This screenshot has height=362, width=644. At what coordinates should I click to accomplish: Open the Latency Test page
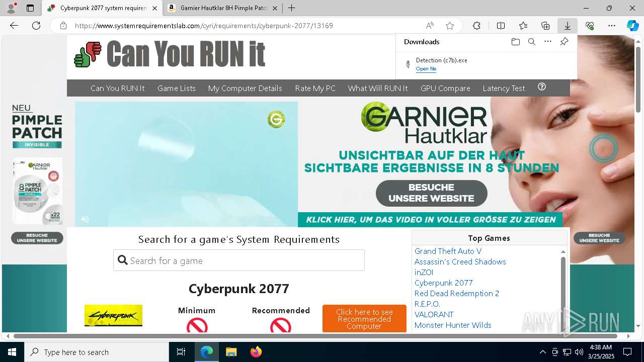click(x=504, y=88)
